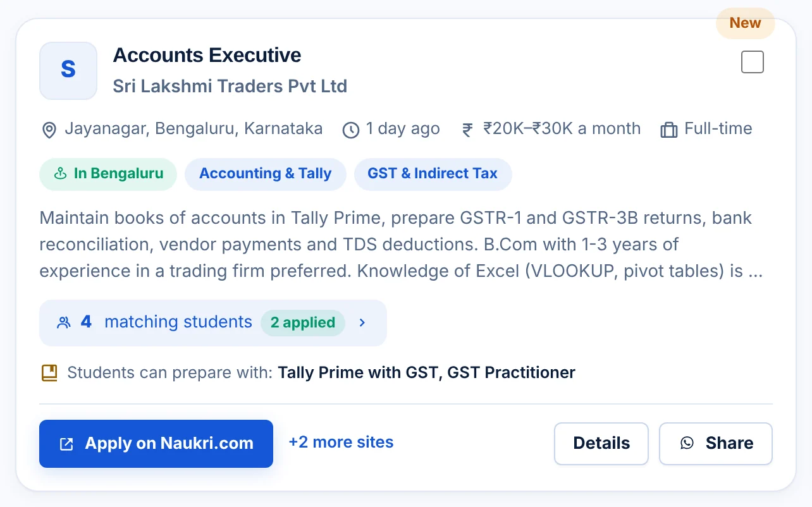Click the location pin icon beside Jayanagar
Viewport: 812px width, 507px height.
click(49, 130)
